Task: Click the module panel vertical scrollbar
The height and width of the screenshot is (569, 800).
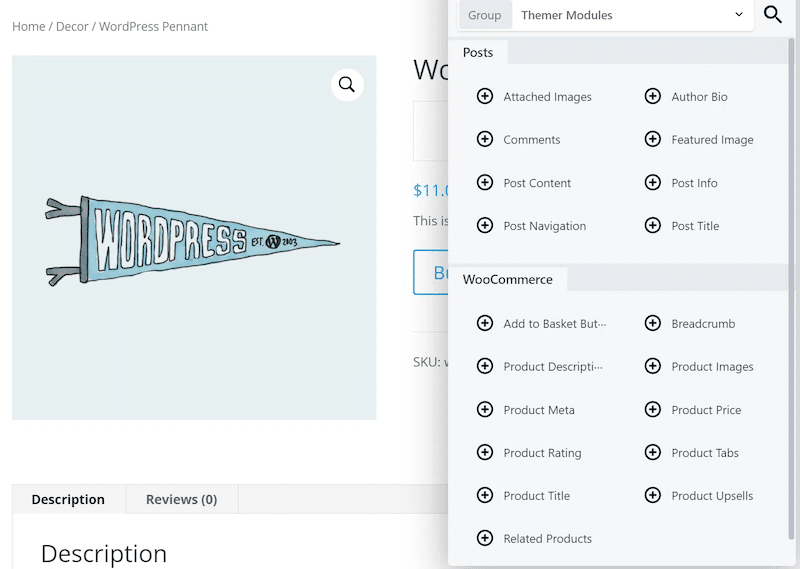Action: 792,280
